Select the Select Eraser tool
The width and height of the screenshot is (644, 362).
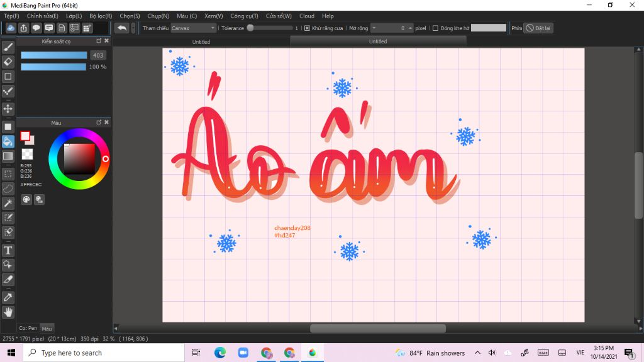pyautogui.click(x=8, y=233)
